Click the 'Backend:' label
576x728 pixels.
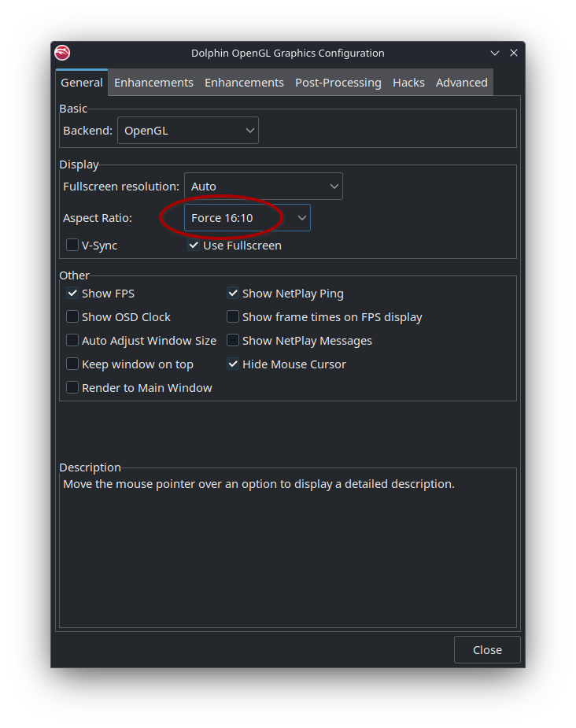[x=87, y=131]
